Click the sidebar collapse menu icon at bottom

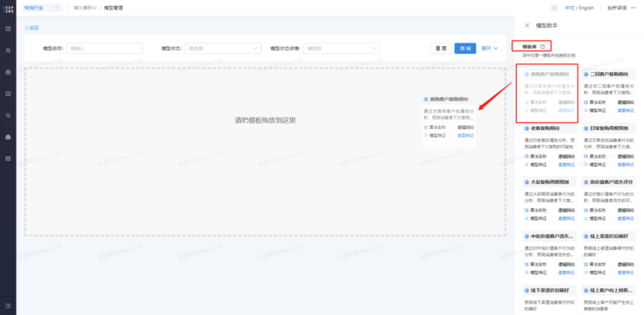click(8, 305)
